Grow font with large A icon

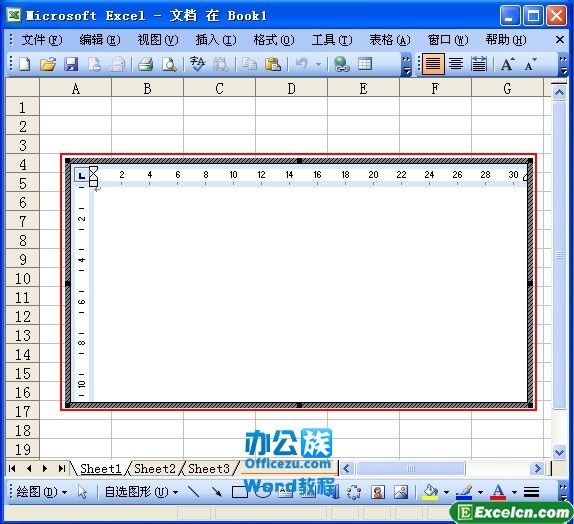(507, 64)
